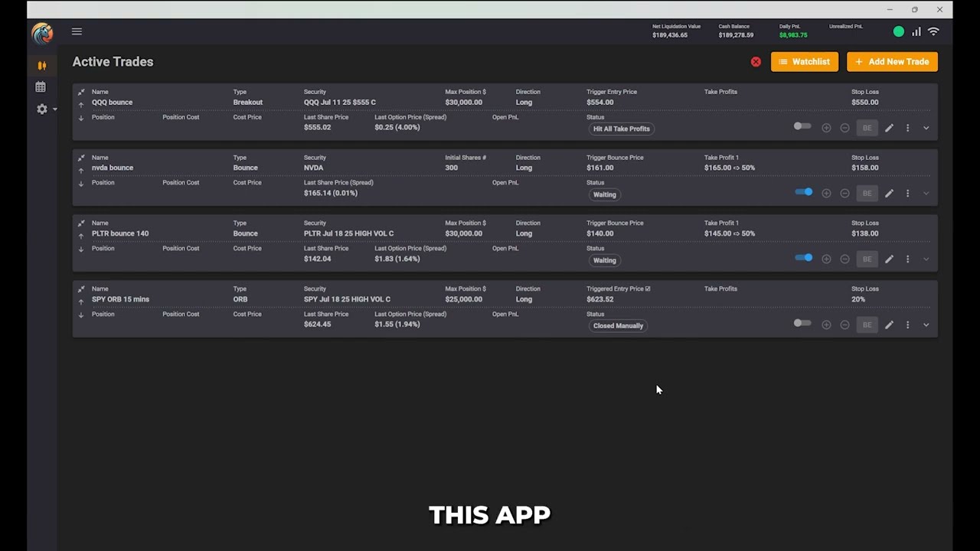This screenshot has width=980, height=551.
Task: Open more options for SPY ORB 15 mins
Action: 907,325
